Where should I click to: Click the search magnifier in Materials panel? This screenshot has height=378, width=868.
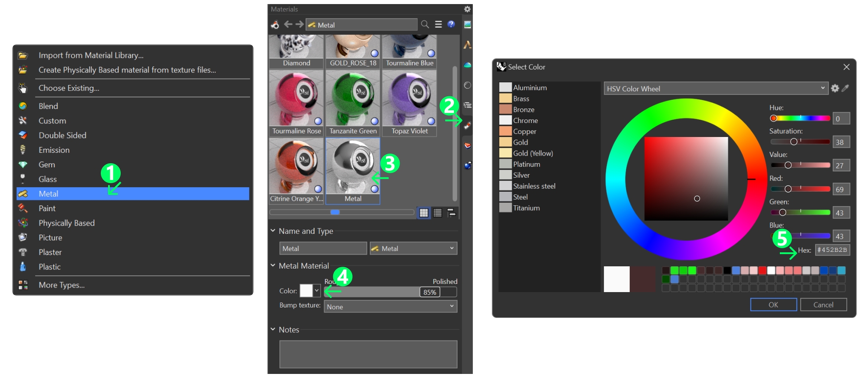425,24
